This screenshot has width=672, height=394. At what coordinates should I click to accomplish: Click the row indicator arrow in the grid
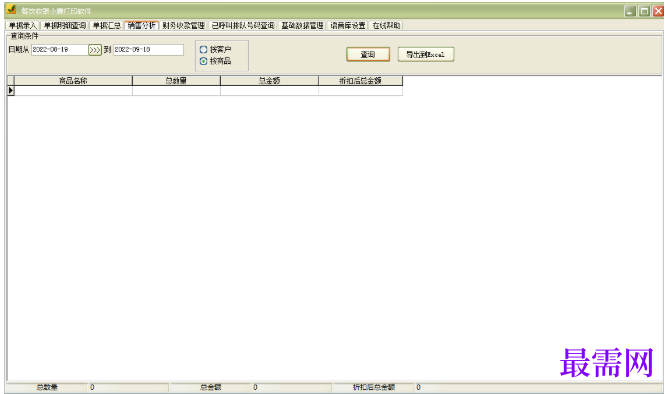pyautogui.click(x=11, y=90)
